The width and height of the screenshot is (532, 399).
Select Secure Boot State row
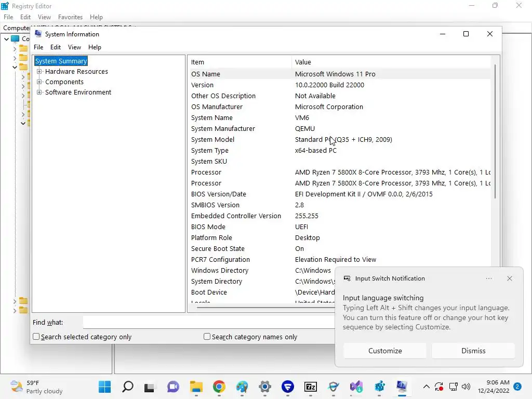pos(339,249)
